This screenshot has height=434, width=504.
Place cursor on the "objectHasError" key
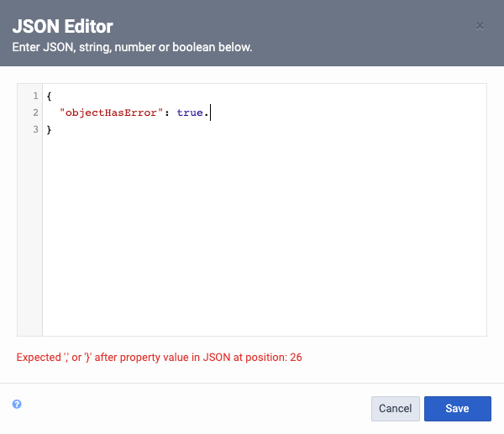(111, 112)
